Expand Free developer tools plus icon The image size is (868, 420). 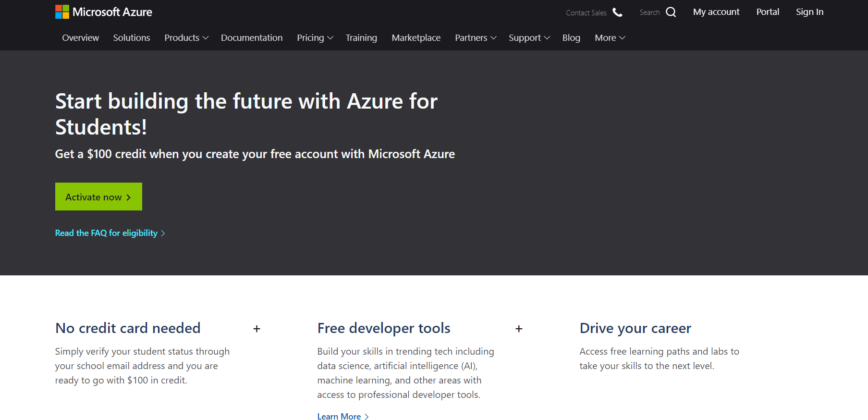(x=519, y=329)
